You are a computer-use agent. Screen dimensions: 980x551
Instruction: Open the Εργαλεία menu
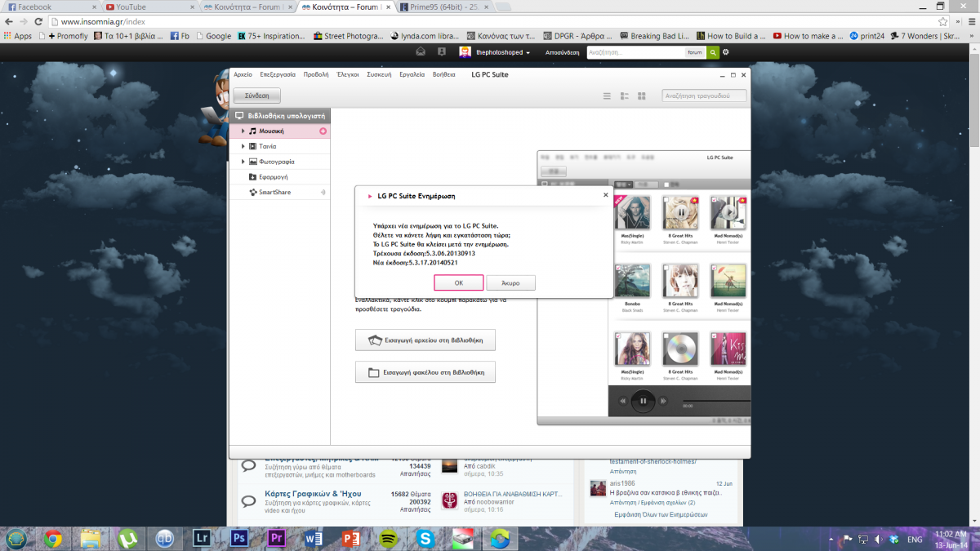click(x=412, y=74)
